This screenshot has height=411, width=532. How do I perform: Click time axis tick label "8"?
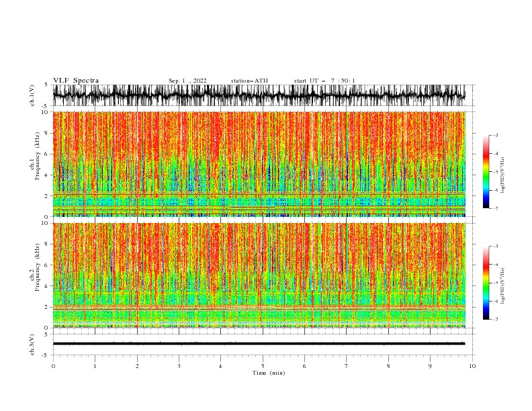pyautogui.click(x=388, y=366)
